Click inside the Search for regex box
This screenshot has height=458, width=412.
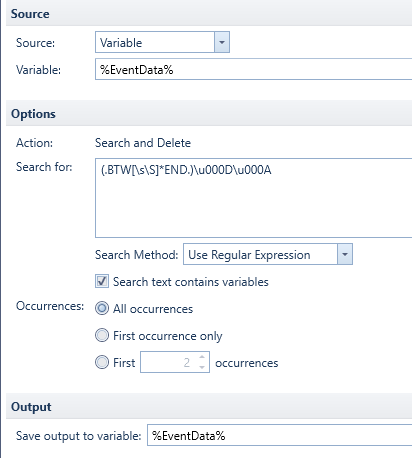[x=254, y=198]
